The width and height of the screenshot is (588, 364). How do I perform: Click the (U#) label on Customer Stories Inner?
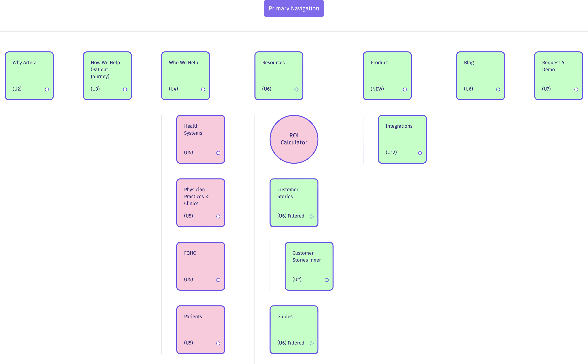click(297, 279)
